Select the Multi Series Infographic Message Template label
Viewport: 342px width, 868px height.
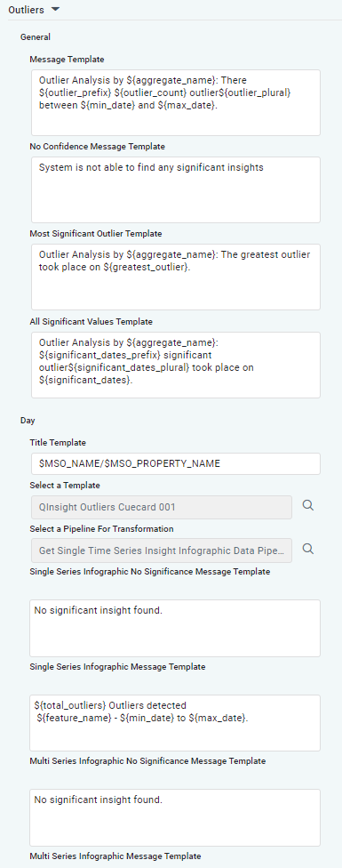115,856
